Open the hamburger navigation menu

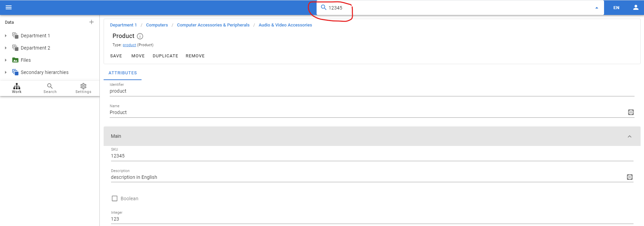tap(9, 7)
